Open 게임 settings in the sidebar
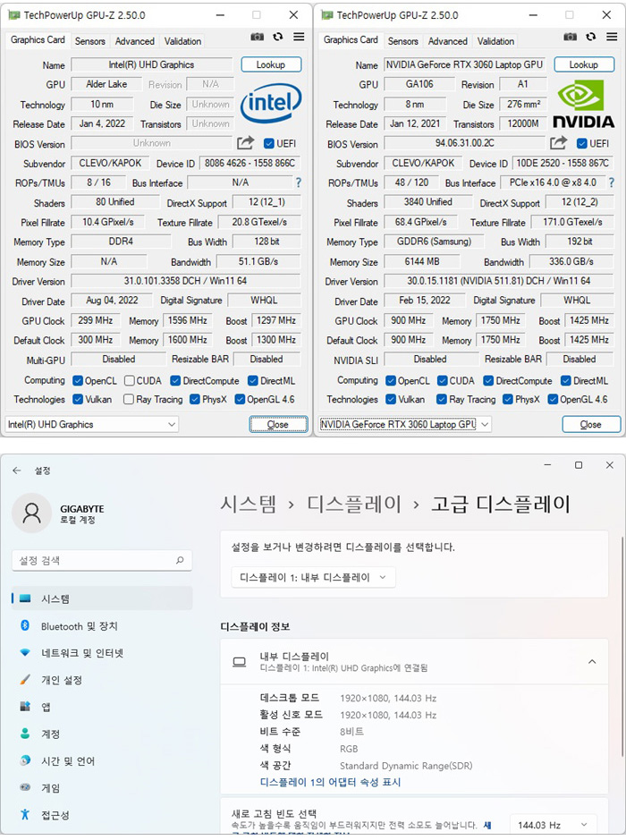Image resolution: width=626 pixels, height=840 pixels. coord(102,787)
